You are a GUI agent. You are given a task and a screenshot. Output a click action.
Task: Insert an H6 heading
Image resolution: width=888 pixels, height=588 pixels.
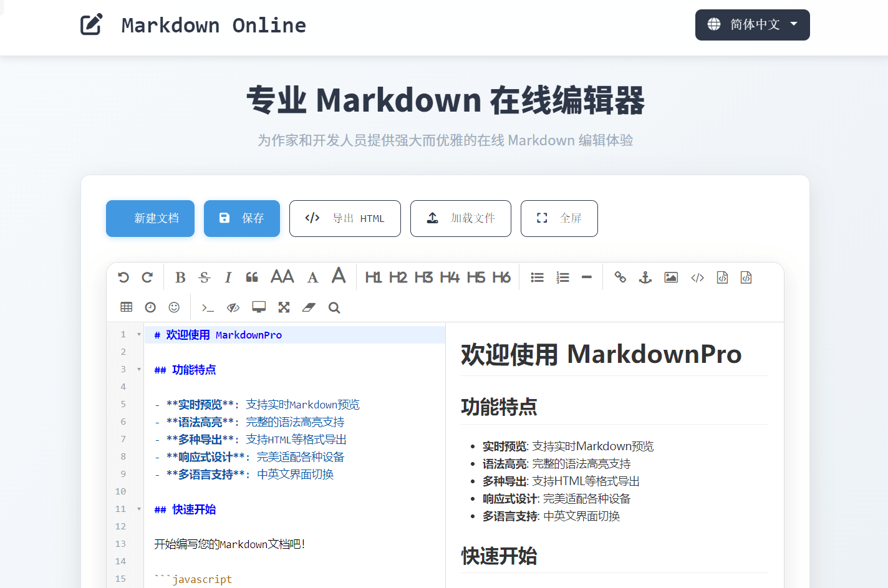[x=501, y=277]
